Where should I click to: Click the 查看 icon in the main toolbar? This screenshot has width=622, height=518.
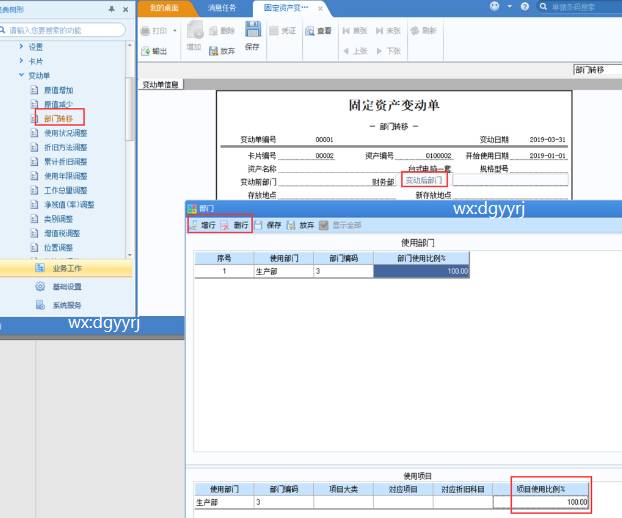[x=309, y=31]
